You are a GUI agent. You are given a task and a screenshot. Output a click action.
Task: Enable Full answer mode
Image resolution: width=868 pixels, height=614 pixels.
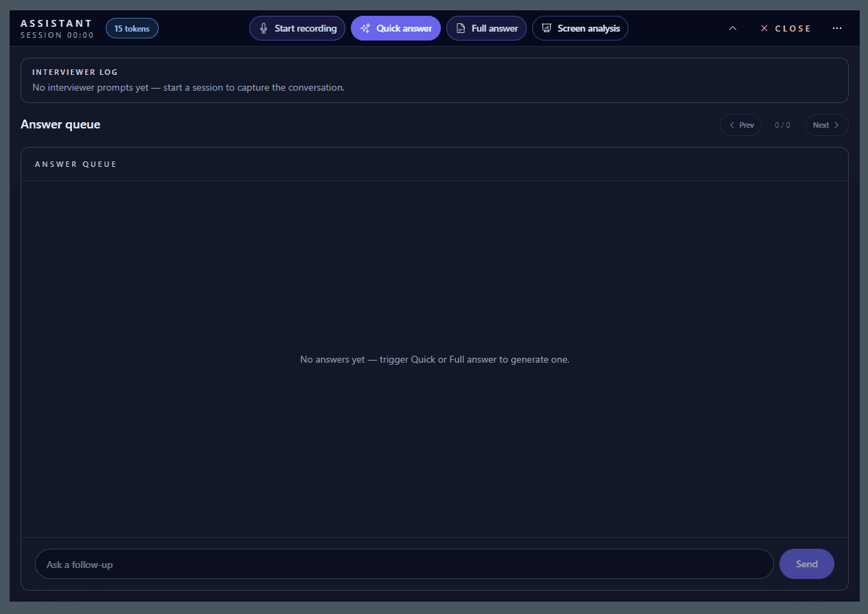pyautogui.click(x=486, y=28)
